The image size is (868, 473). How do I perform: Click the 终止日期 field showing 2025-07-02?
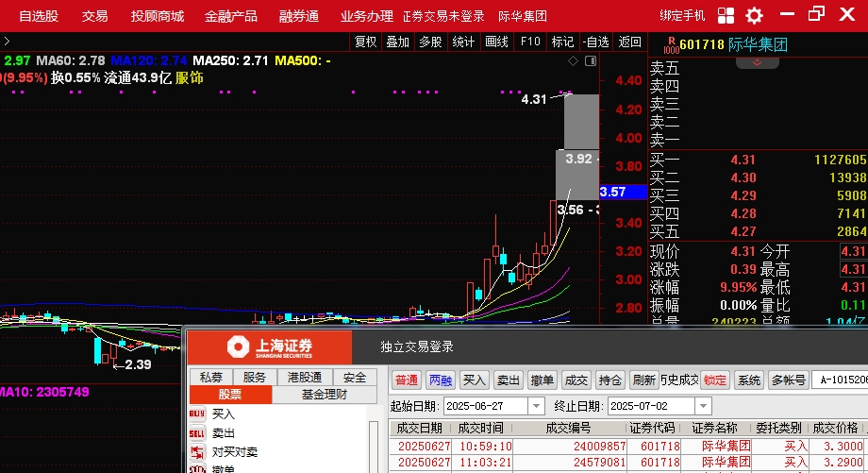(652, 406)
